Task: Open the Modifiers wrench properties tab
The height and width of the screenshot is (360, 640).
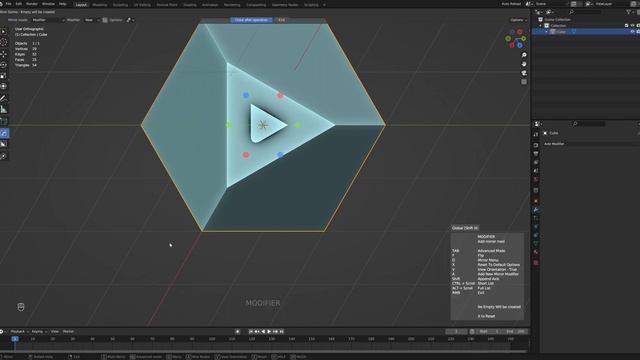Action: [x=536, y=210]
